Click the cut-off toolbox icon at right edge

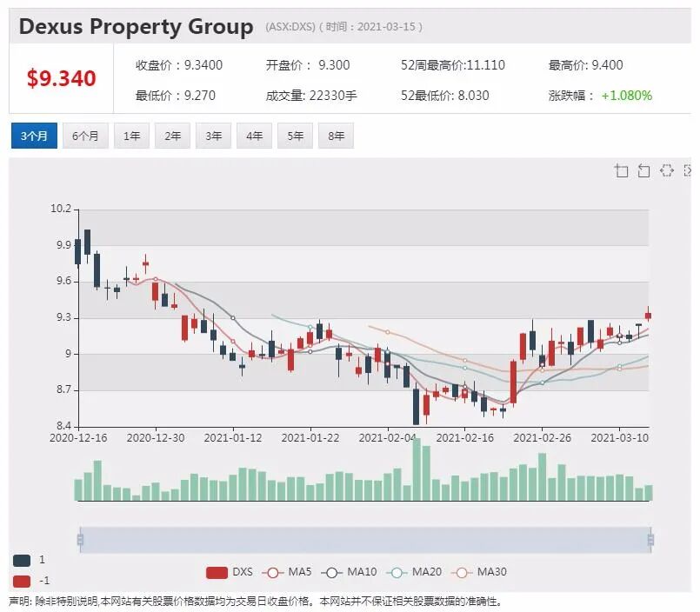click(688, 170)
